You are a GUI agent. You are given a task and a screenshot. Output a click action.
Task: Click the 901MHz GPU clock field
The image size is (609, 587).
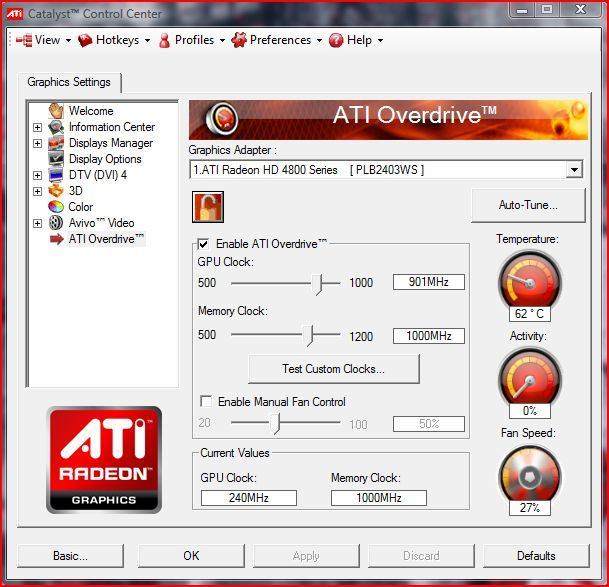(x=428, y=282)
